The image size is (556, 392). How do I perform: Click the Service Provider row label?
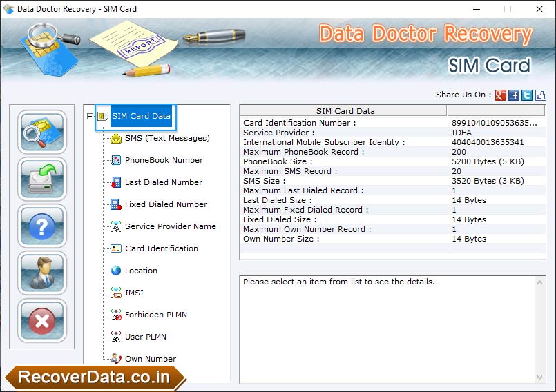278,133
